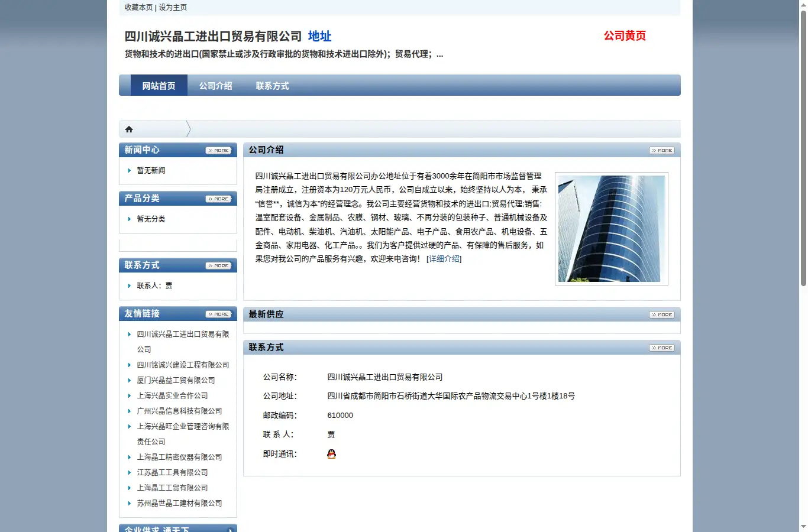Open the 详细介绍 link

pyautogui.click(x=444, y=259)
